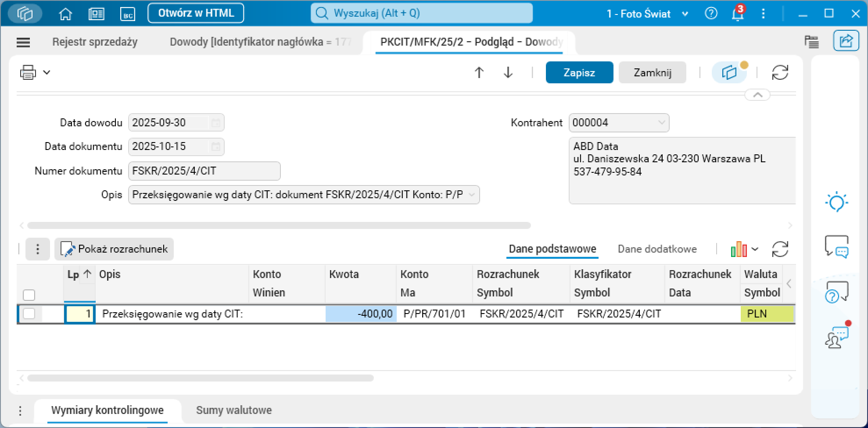
Task: Click the Numer dokumentu field
Action: pyautogui.click(x=204, y=171)
